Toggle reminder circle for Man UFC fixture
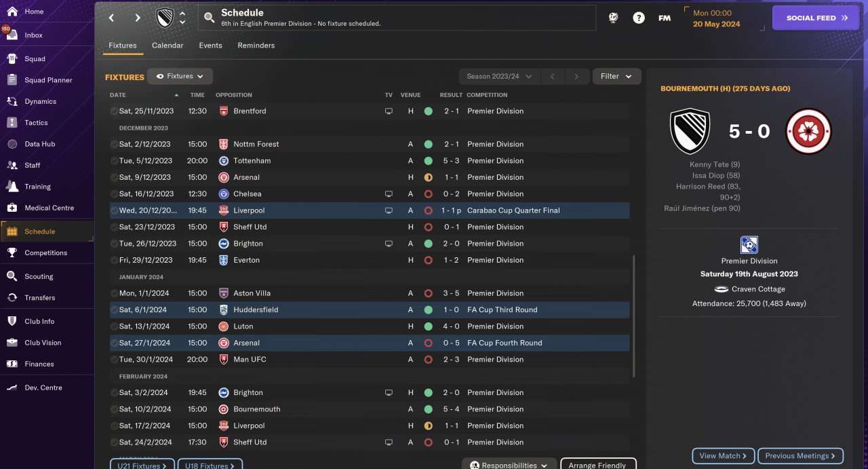Image resolution: width=868 pixels, height=469 pixels. click(114, 360)
